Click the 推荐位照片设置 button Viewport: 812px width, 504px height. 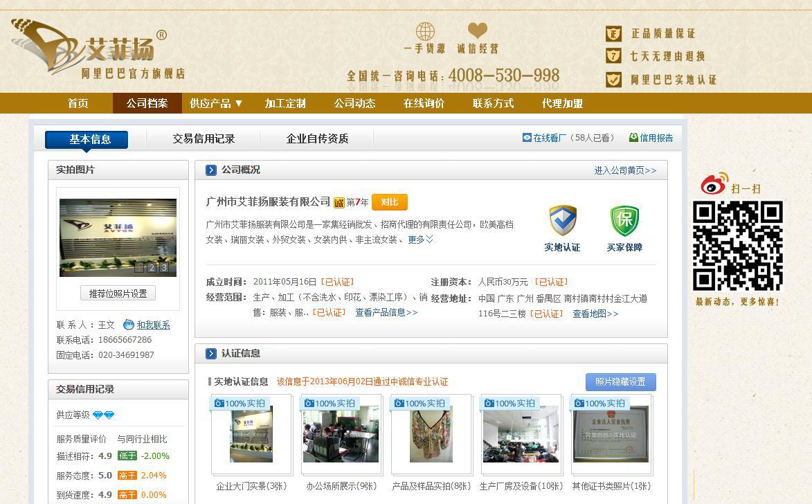(x=118, y=294)
